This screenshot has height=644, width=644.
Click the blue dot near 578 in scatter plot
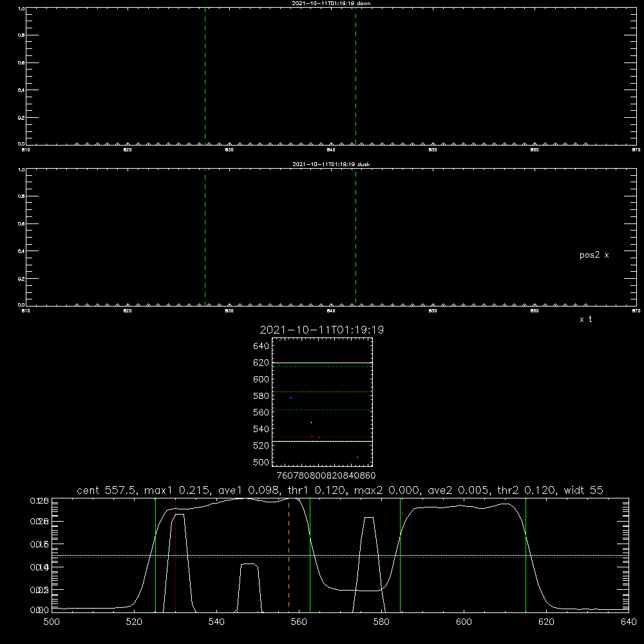coord(291,398)
